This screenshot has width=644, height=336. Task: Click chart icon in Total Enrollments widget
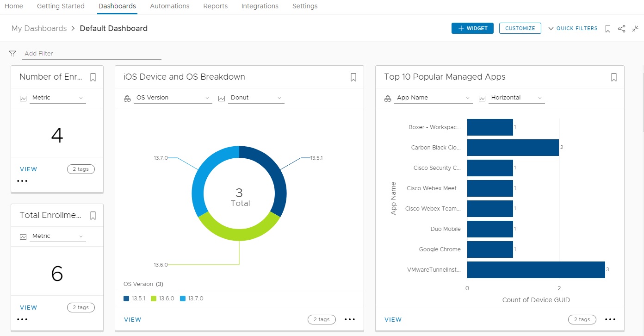(23, 236)
